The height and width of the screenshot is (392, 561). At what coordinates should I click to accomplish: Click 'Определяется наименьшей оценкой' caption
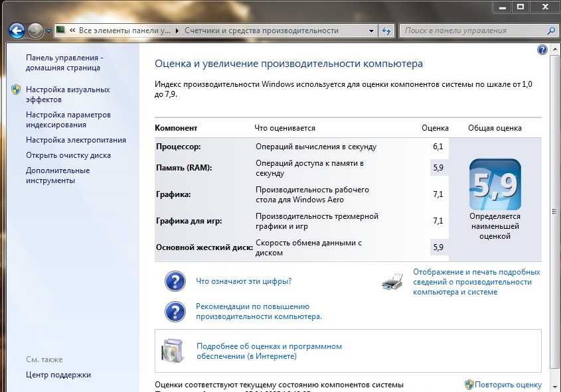(x=495, y=226)
